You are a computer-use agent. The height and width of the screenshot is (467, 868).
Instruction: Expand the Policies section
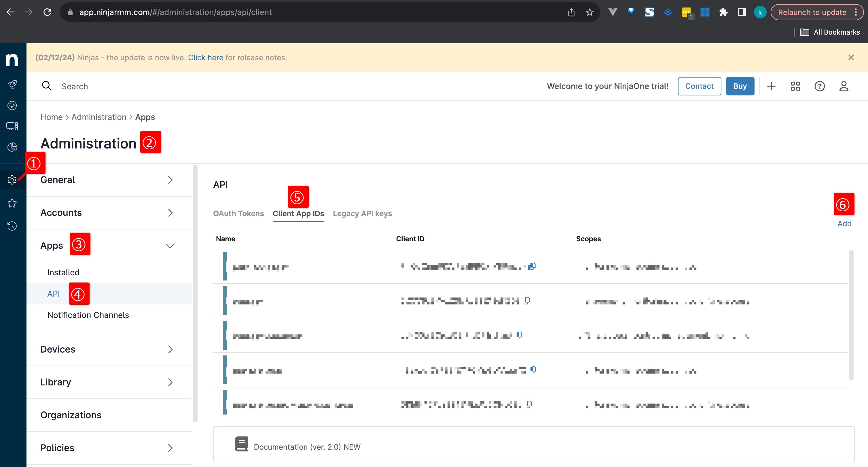click(x=109, y=448)
